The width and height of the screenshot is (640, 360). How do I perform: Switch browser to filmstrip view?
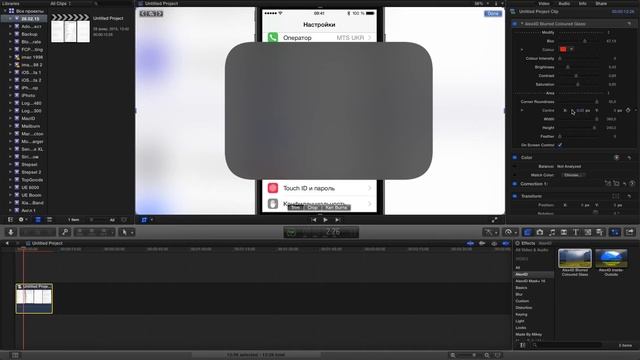point(38,220)
